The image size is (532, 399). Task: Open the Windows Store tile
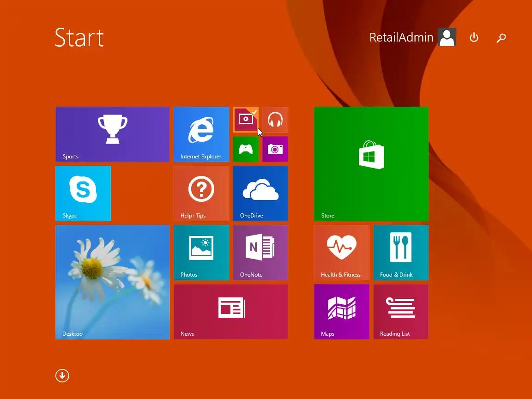coord(371,164)
